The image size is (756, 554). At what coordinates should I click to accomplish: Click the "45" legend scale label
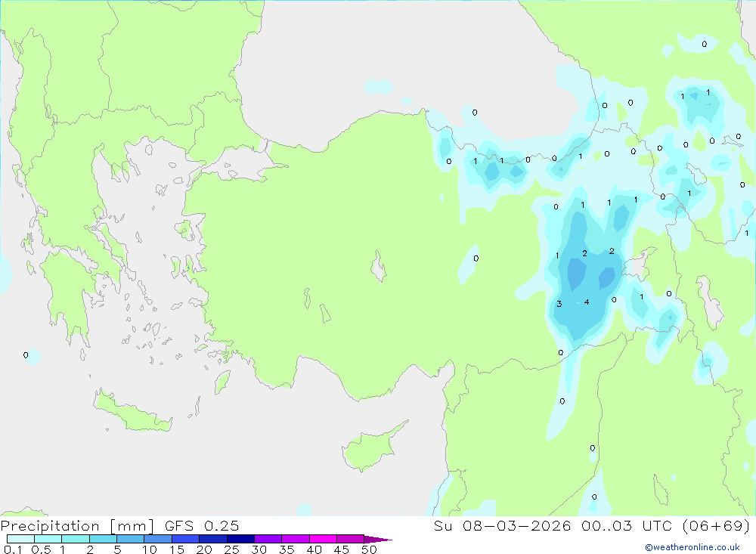(x=342, y=549)
